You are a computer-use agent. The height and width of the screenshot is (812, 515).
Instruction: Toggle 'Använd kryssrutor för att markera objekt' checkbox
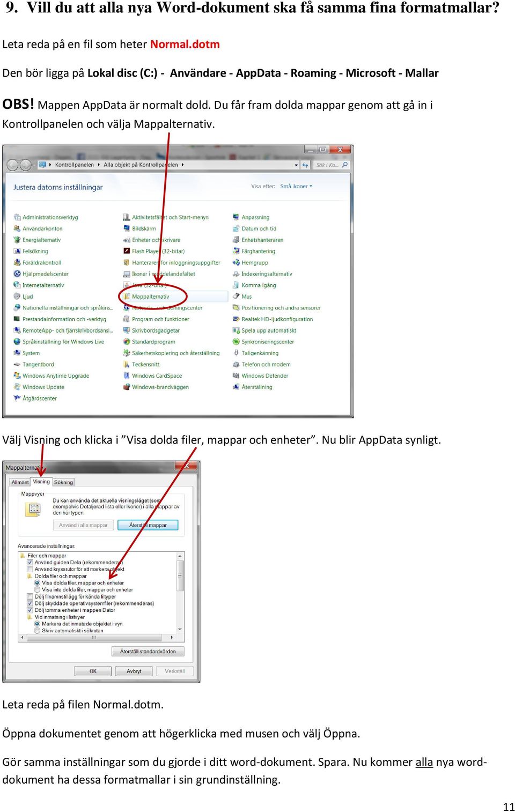pos(30,569)
